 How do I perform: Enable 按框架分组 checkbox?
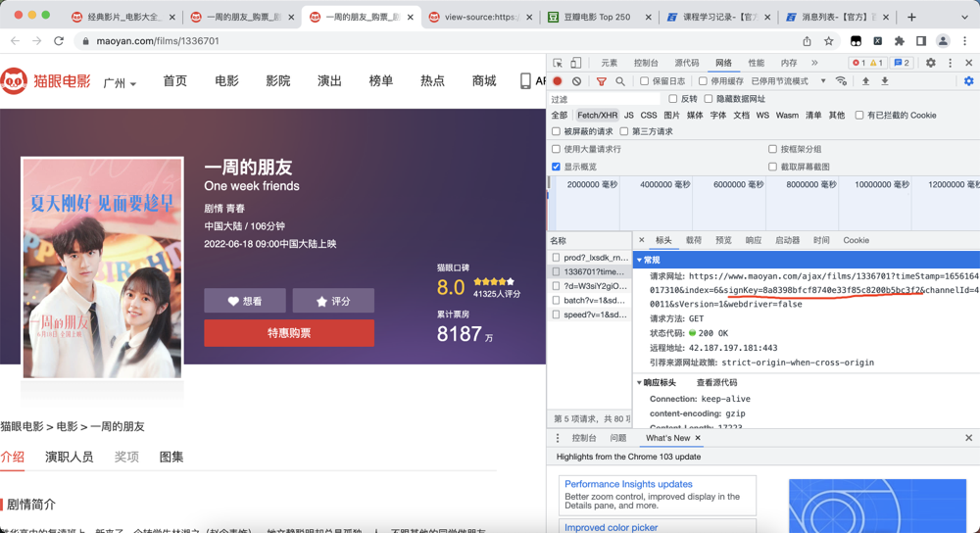coord(772,149)
